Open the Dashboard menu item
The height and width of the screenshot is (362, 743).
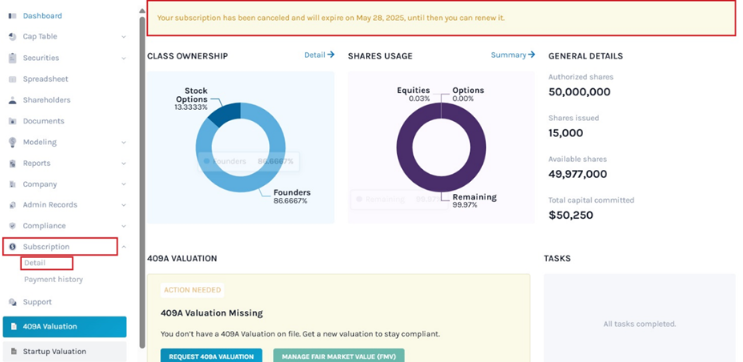click(x=42, y=16)
